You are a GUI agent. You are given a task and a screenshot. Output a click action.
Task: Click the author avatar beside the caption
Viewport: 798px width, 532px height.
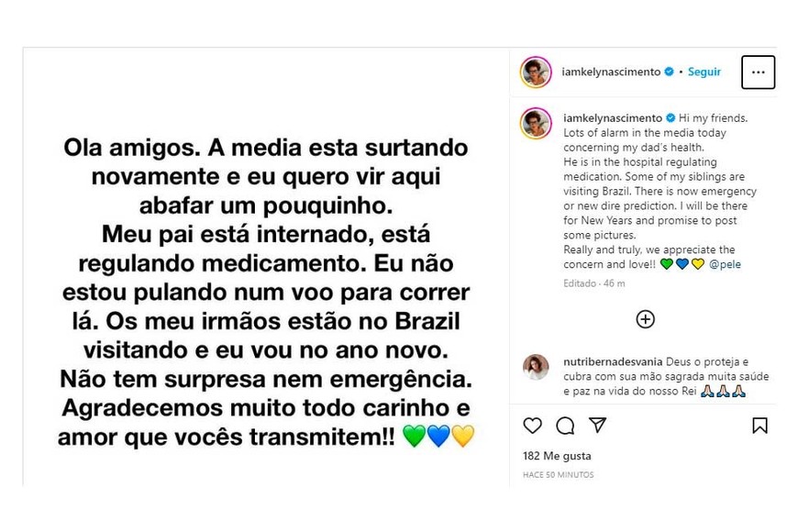tap(536, 123)
